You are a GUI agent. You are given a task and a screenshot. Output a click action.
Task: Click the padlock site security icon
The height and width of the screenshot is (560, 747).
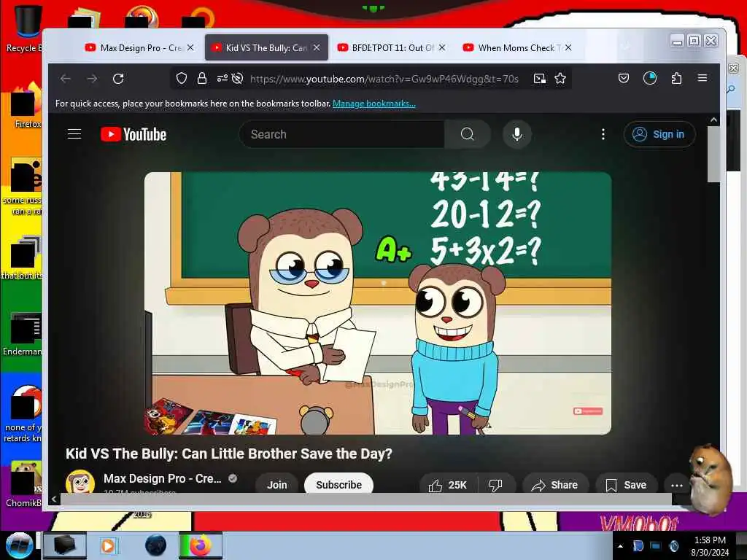click(x=202, y=79)
